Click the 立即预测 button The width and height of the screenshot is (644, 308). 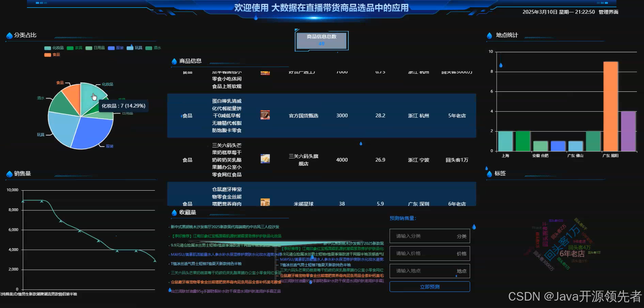pyautogui.click(x=429, y=287)
